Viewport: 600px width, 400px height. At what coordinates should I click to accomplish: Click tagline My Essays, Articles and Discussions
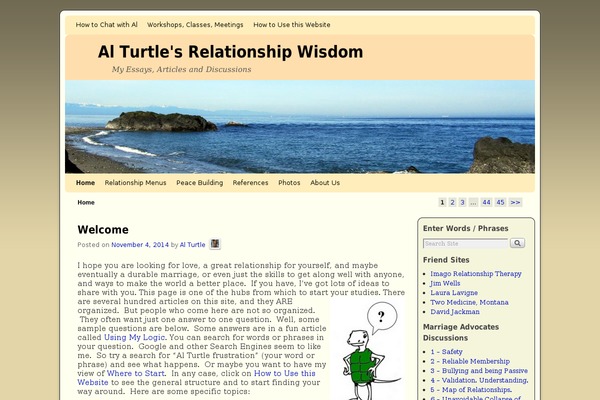point(181,70)
